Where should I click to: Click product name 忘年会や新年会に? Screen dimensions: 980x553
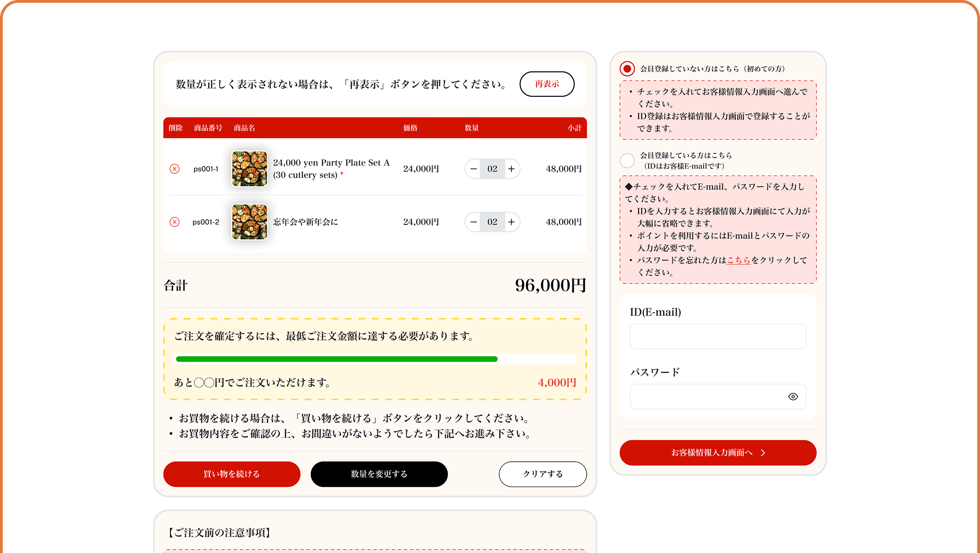click(306, 222)
